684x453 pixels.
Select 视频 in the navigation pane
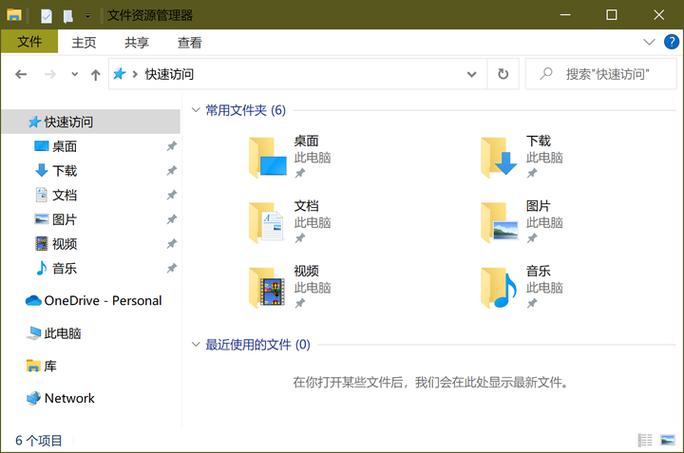point(65,244)
